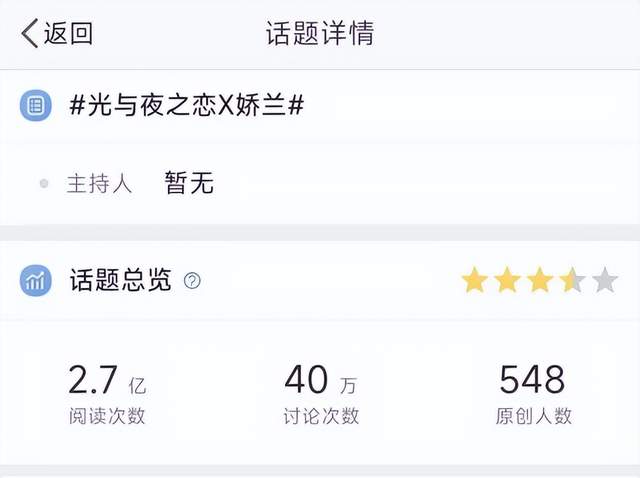Click the half-filled fourth rating star
This screenshot has height=478, width=640.
(x=572, y=280)
